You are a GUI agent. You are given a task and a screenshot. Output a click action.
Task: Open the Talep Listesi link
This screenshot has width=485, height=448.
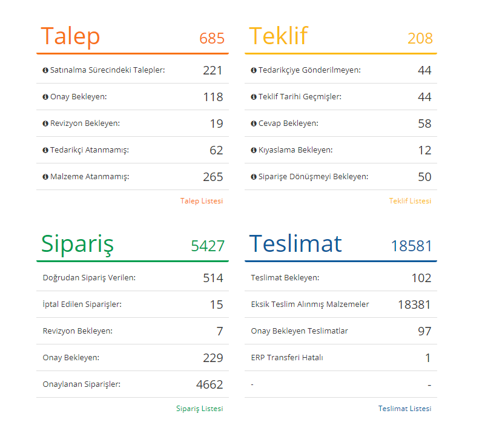point(202,201)
